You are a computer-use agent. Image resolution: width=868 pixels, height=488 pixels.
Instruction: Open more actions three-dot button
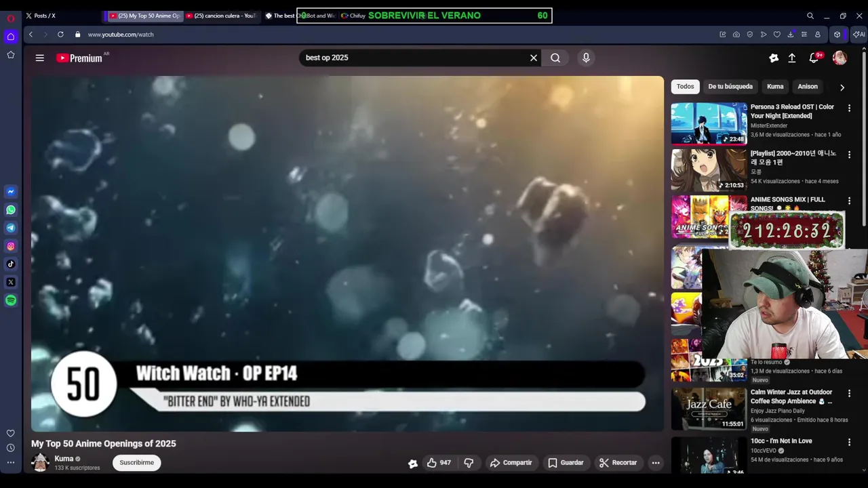656,463
